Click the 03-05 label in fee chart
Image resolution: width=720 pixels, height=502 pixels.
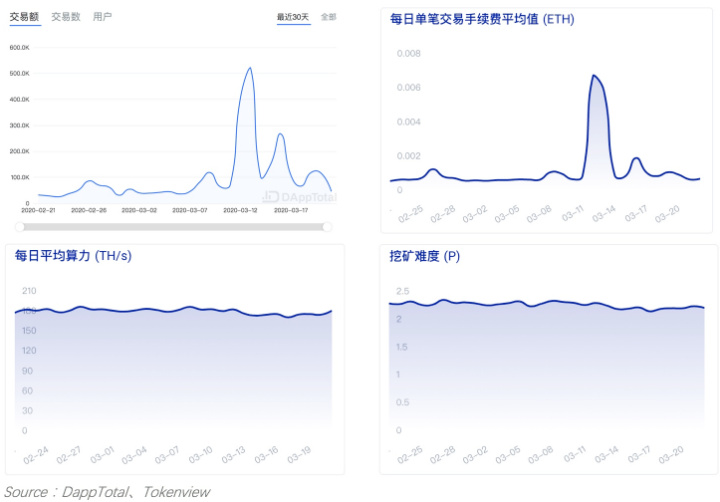coord(507,214)
